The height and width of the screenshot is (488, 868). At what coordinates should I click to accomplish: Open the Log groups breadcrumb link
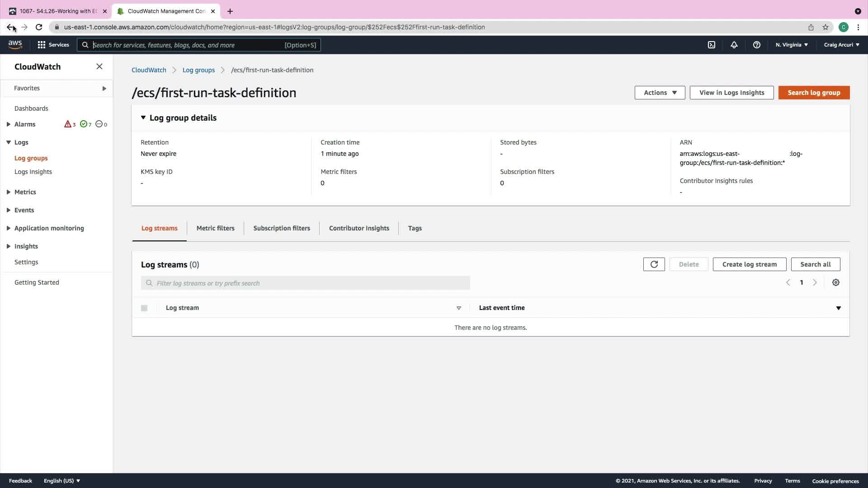point(198,70)
